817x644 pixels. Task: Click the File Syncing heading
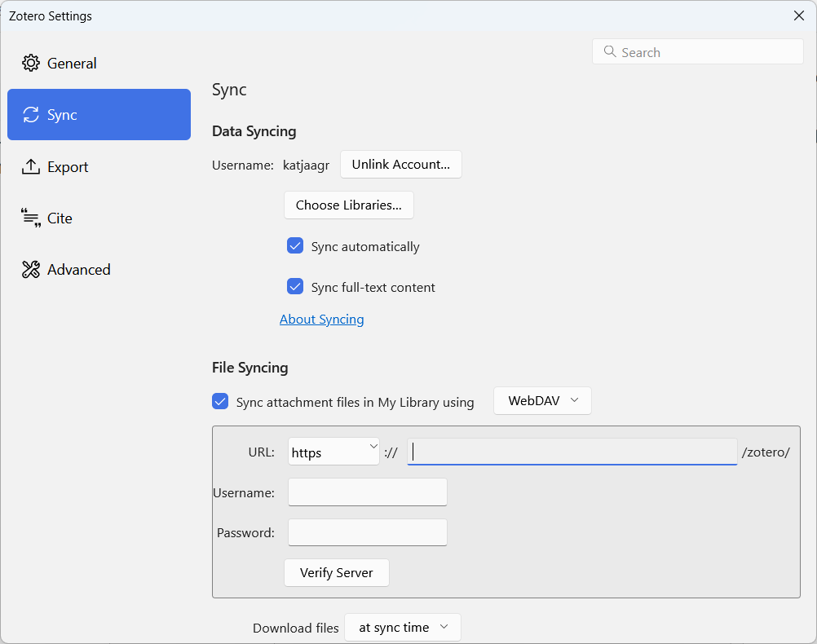(250, 368)
